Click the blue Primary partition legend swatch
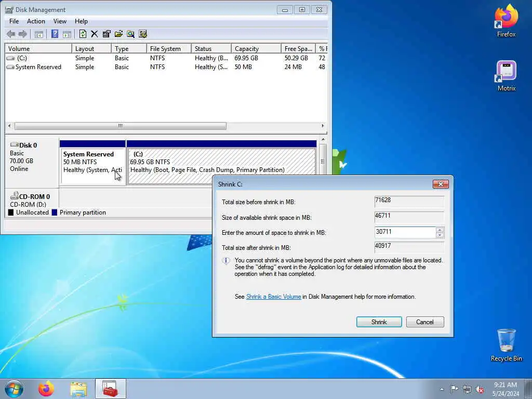The image size is (532, 399). pyautogui.click(x=54, y=212)
